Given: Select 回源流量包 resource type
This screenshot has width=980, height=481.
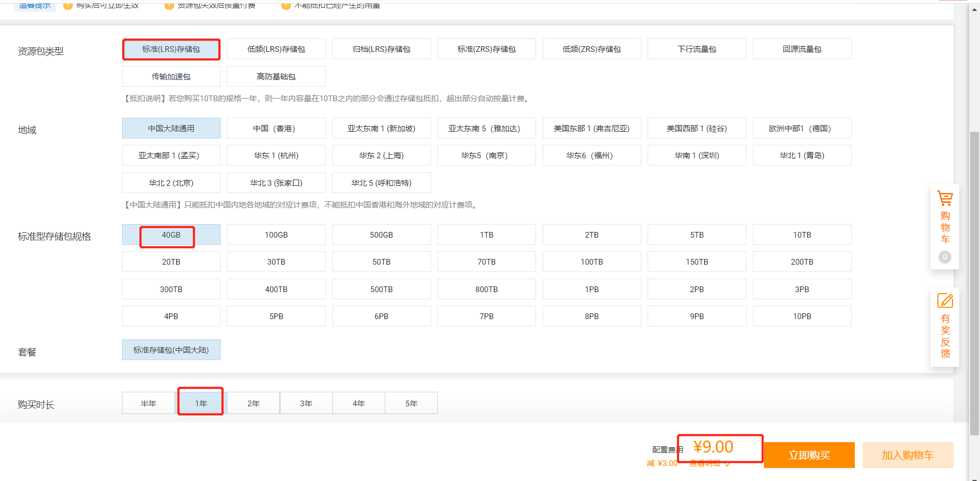Looking at the screenshot, I should [802, 49].
